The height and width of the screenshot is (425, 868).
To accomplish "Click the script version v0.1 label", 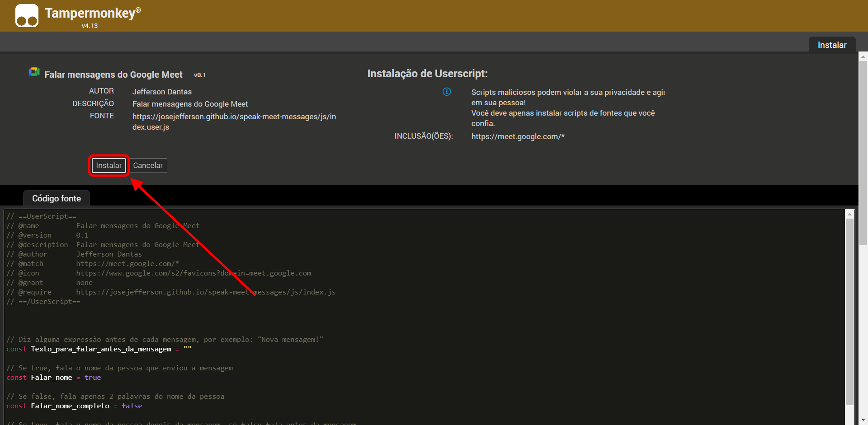I will coord(200,75).
